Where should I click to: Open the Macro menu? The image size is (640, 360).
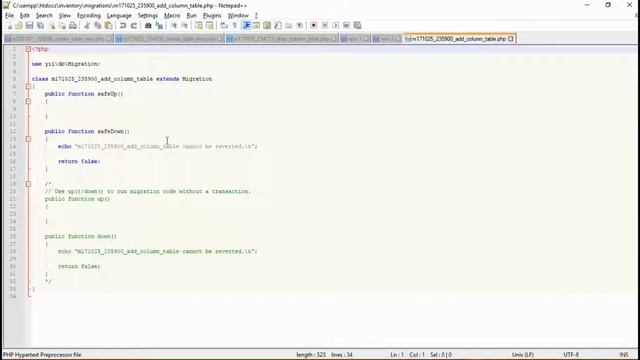172,16
